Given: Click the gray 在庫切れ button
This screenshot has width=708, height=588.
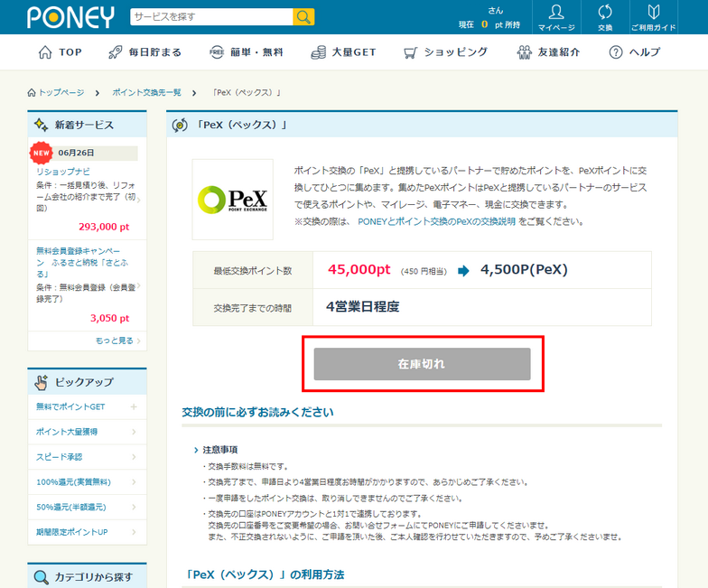Looking at the screenshot, I should click(423, 364).
